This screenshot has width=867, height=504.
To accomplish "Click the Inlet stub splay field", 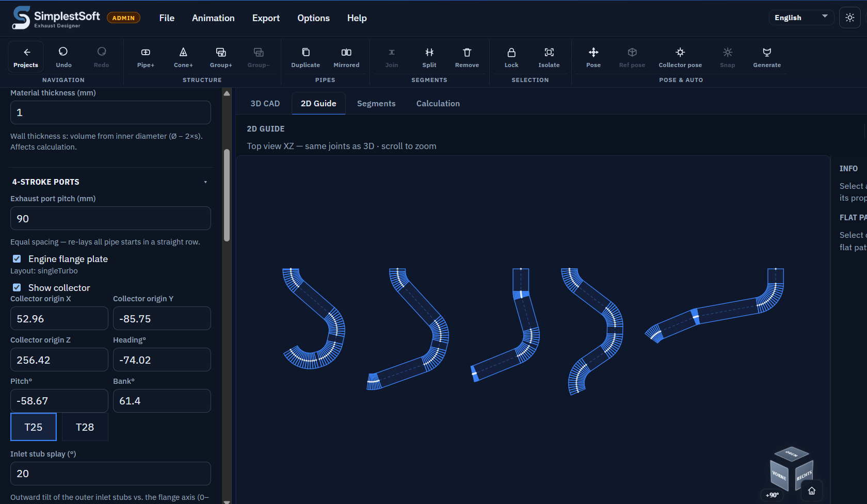I will point(110,474).
